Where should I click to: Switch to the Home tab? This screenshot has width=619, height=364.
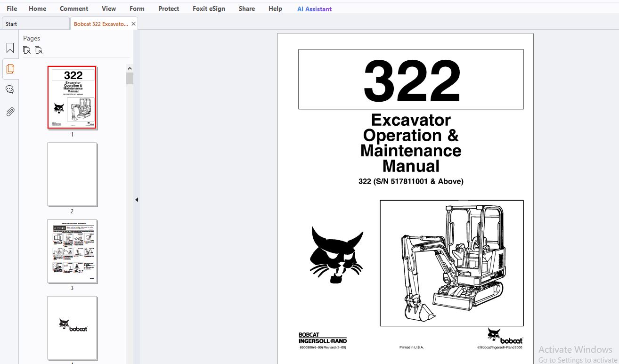[x=38, y=8]
